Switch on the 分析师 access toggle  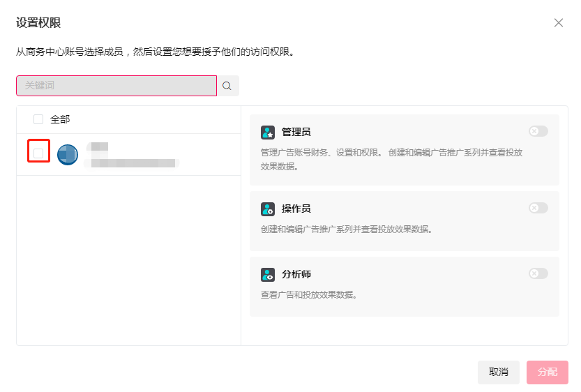point(538,273)
